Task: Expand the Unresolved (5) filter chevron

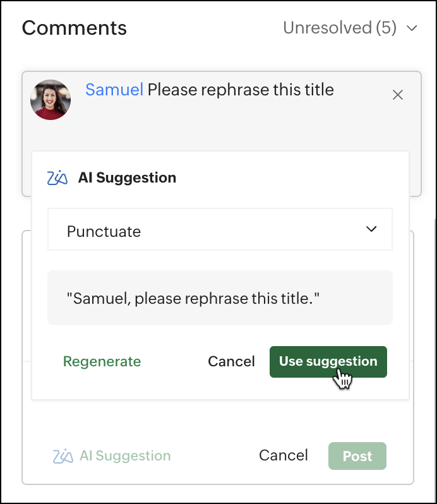Action: (x=412, y=28)
